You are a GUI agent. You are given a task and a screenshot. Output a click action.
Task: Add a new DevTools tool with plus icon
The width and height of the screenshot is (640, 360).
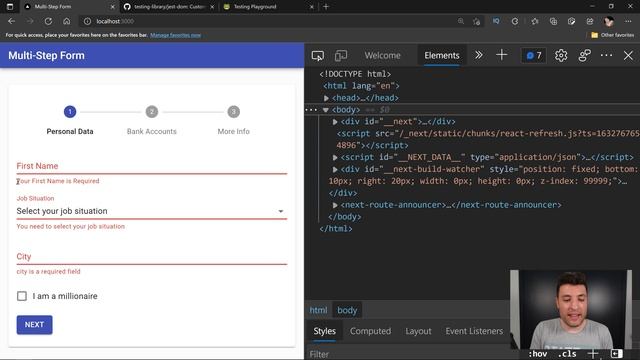pyautogui.click(x=502, y=55)
